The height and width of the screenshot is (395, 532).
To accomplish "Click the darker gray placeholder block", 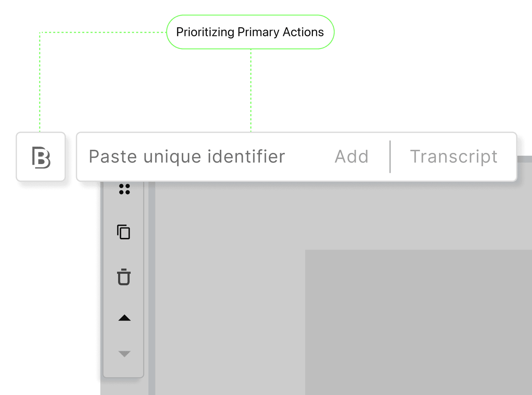I will pyautogui.click(x=418, y=322).
